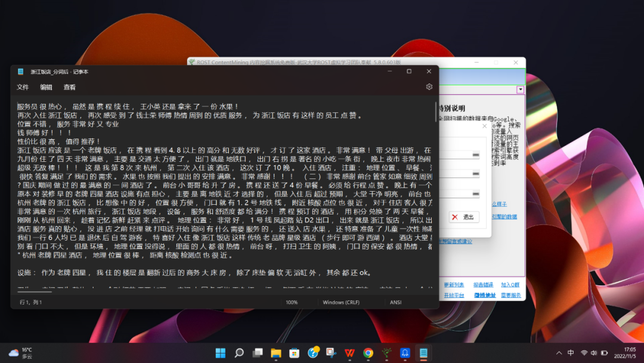Click third browse (...) button in ROST dialog
Image resolution: width=644 pixels, height=363 pixels.
pos(476,193)
